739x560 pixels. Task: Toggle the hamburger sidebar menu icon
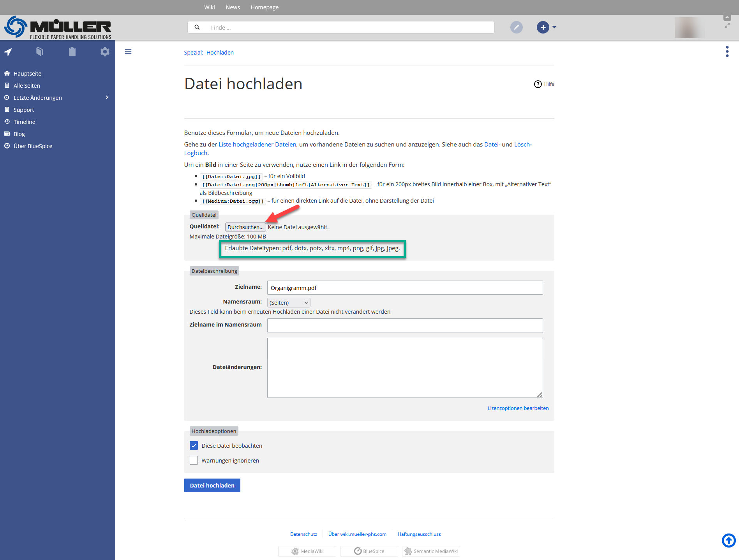tap(128, 52)
